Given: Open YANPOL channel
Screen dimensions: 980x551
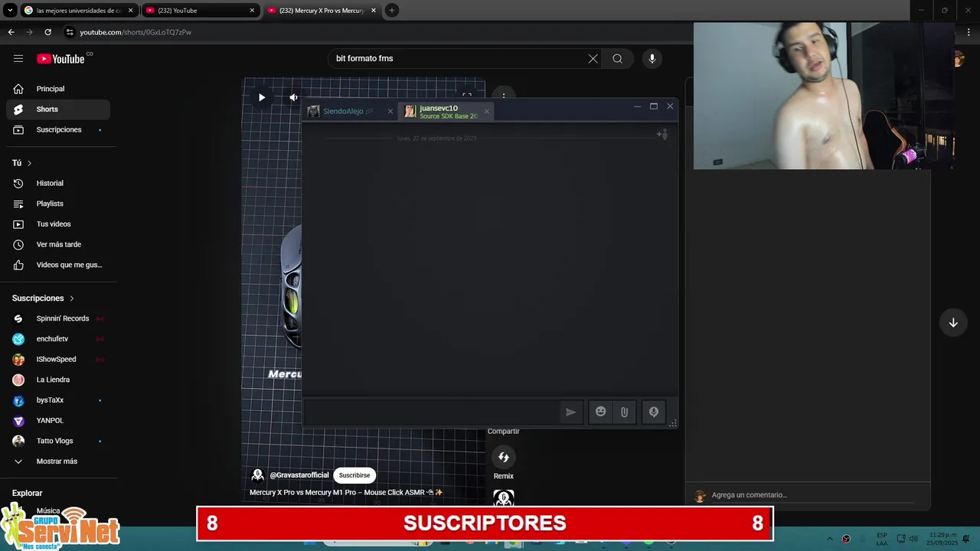Looking at the screenshot, I should point(58,420).
